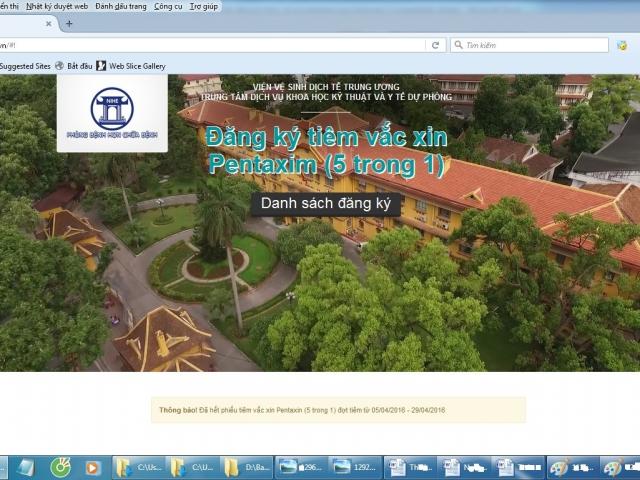Viewport: 640px width, 480px height.
Task: Open the Bắt đầu bookmark
Action: click(x=74, y=66)
